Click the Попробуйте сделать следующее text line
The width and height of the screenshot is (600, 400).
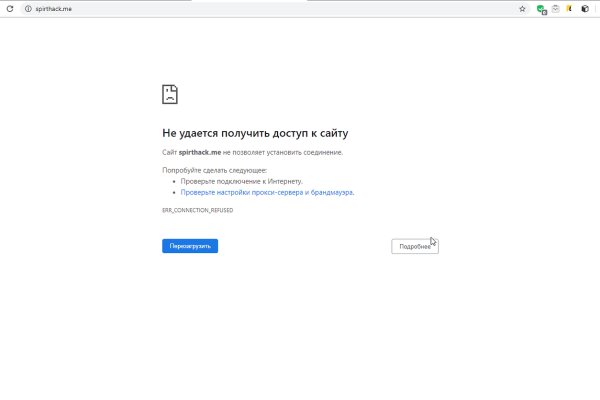click(215, 171)
